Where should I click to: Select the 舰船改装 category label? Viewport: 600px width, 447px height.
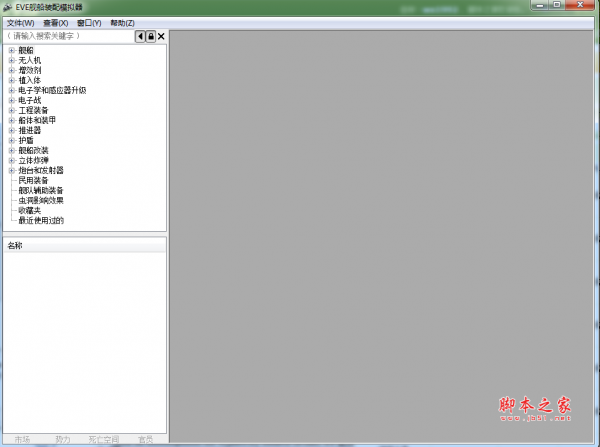point(33,150)
